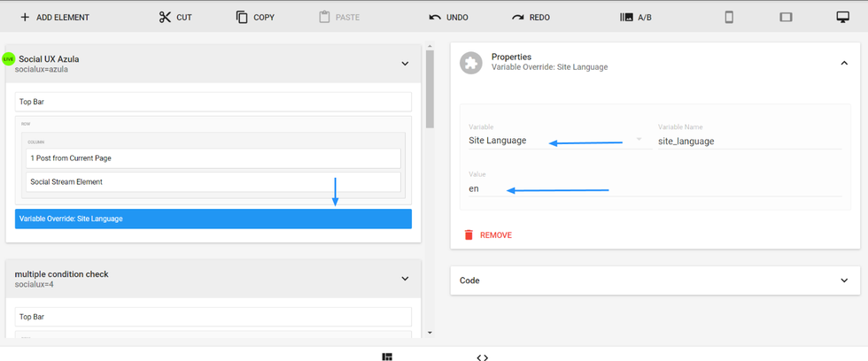Switch to desktop monitor preview
Viewport: 868px width, 361px height.
842,18
